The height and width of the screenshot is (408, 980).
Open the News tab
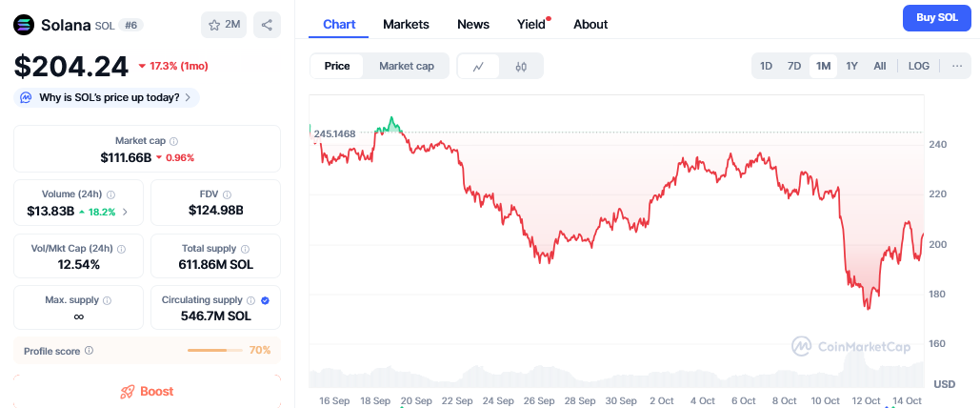click(473, 24)
